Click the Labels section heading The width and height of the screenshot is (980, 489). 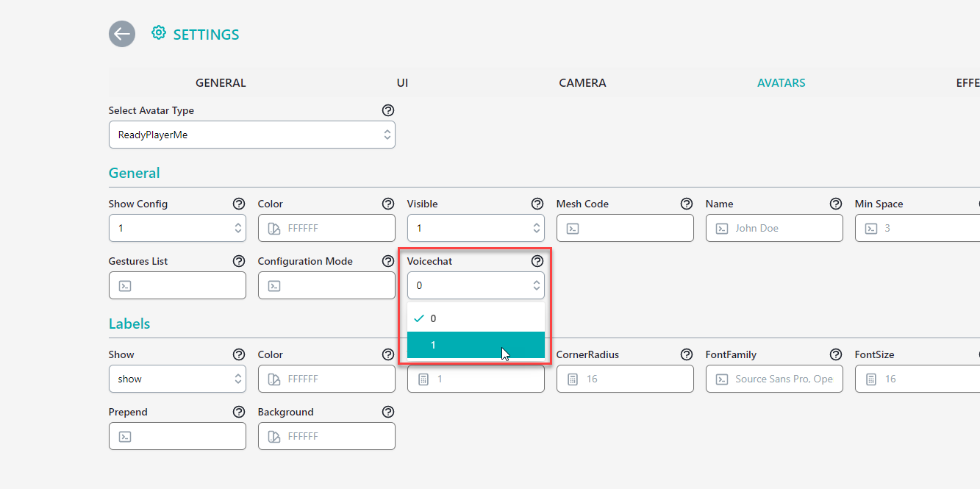[x=129, y=324]
